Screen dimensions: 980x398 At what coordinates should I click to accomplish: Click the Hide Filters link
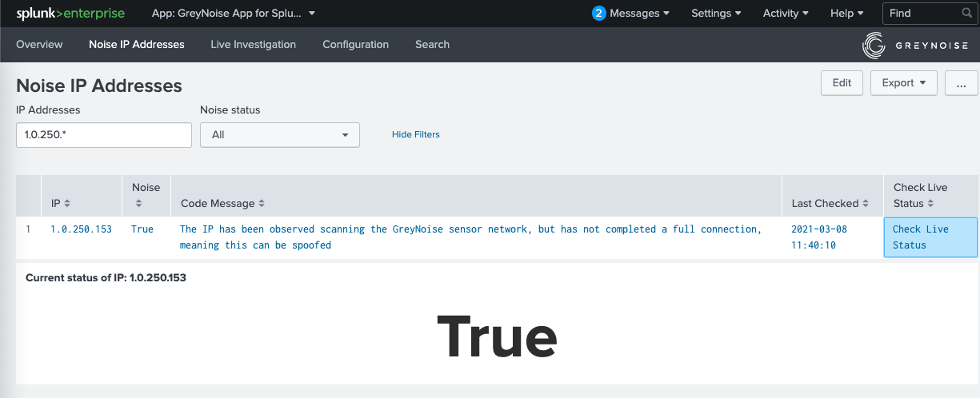(x=416, y=134)
